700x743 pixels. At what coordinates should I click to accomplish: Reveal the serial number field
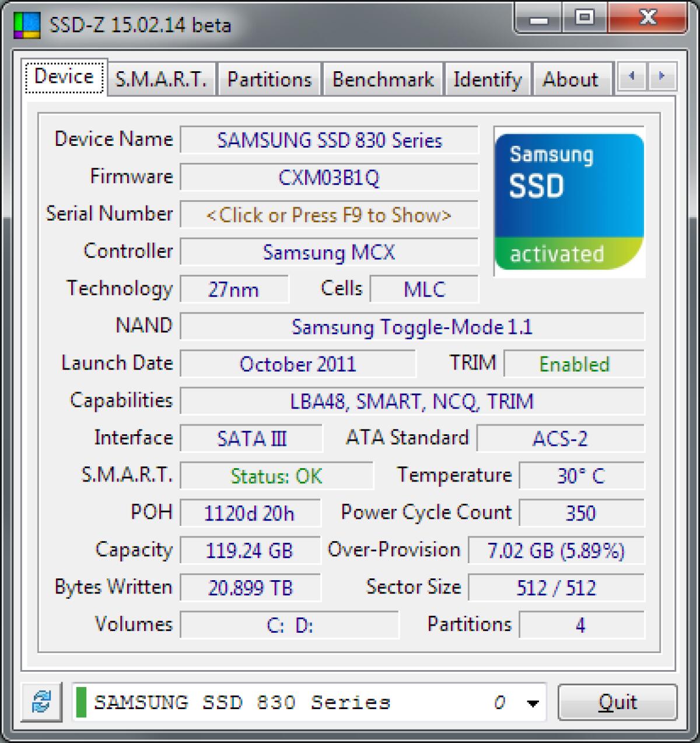328,215
